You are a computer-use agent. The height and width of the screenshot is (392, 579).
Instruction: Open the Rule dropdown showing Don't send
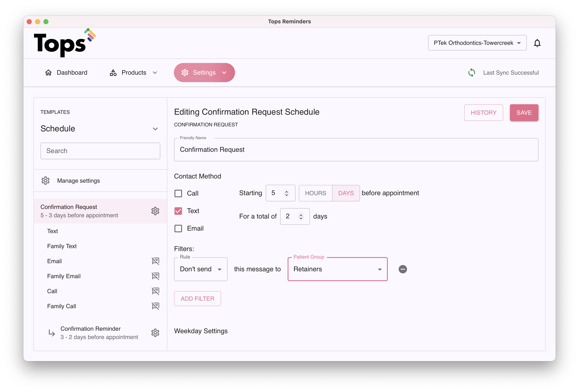click(201, 269)
